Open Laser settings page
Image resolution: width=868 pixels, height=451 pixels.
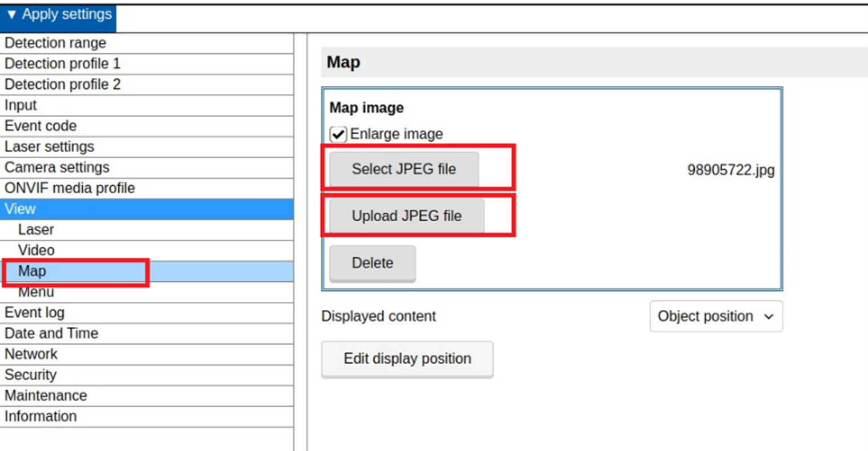49,147
